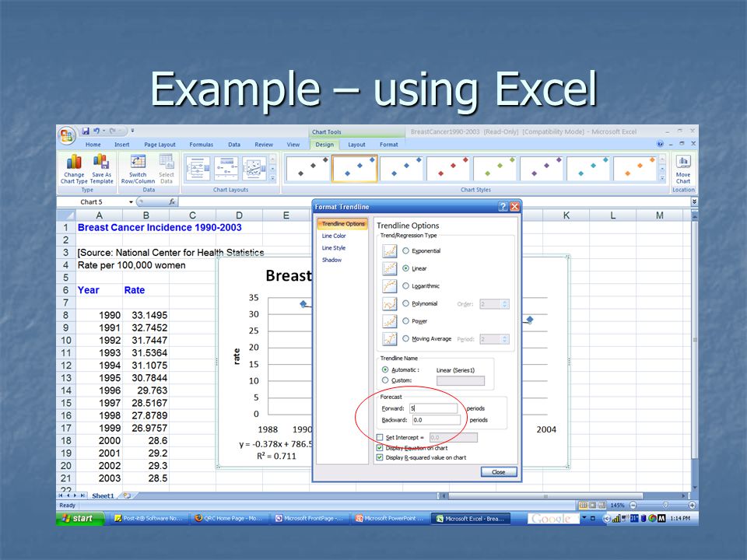Select the red chart style
This screenshot has height=560, width=747.
(x=448, y=169)
